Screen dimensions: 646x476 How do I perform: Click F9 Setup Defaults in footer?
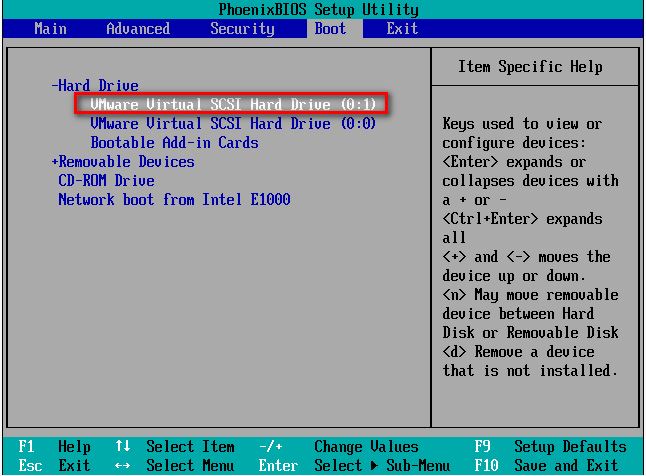pos(550,446)
